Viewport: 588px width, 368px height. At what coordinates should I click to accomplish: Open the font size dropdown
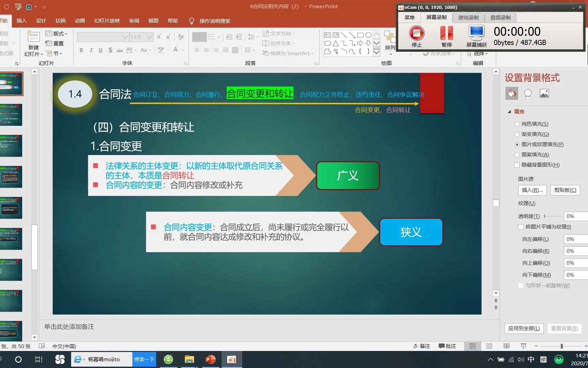click(150, 37)
